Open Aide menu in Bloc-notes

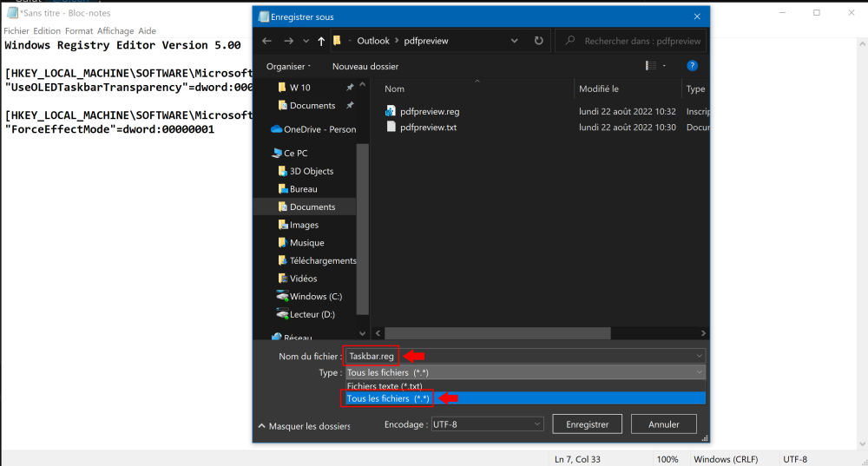click(147, 31)
